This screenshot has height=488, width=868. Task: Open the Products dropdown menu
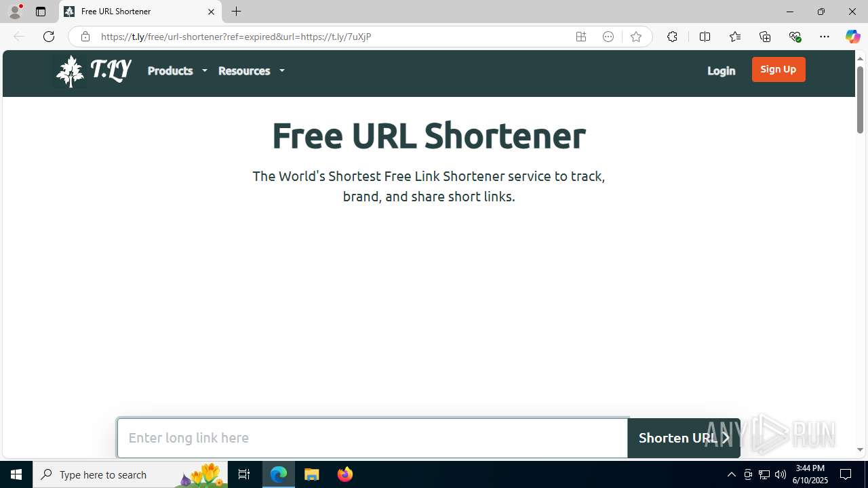tap(177, 70)
